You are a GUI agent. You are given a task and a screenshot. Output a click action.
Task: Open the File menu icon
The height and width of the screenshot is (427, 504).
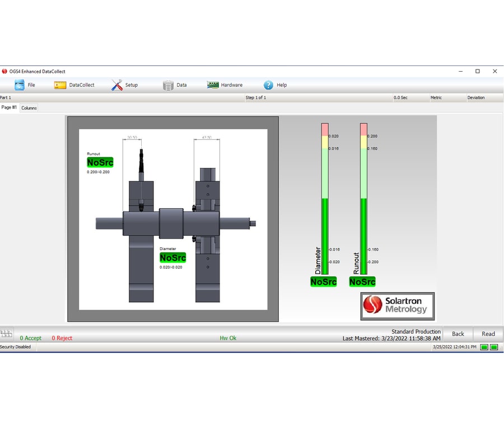pos(18,85)
